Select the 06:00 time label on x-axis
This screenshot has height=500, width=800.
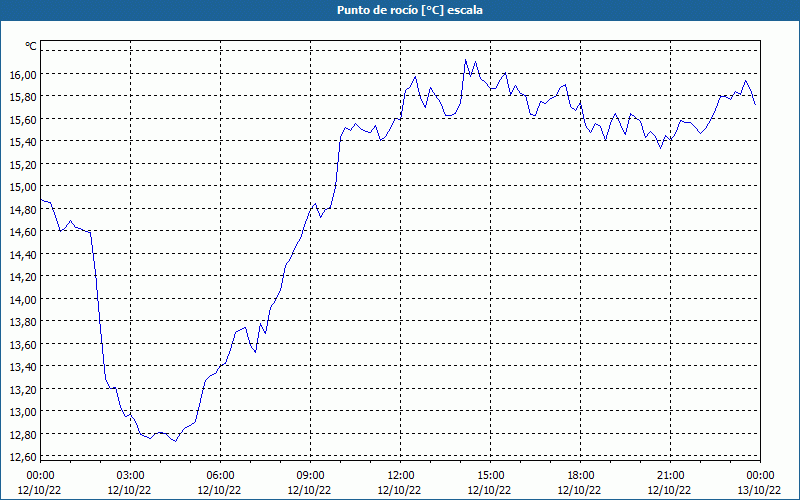pyautogui.click(x=220, y=476)
